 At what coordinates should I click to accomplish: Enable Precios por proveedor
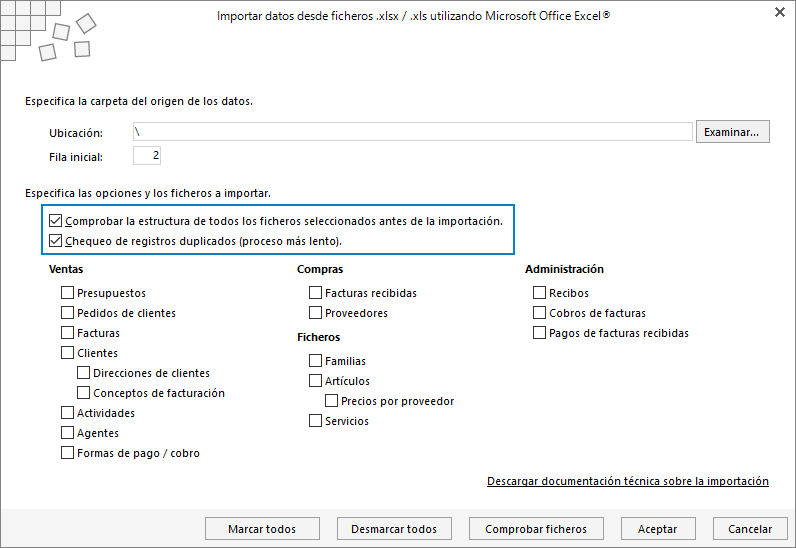pos(331,401)
